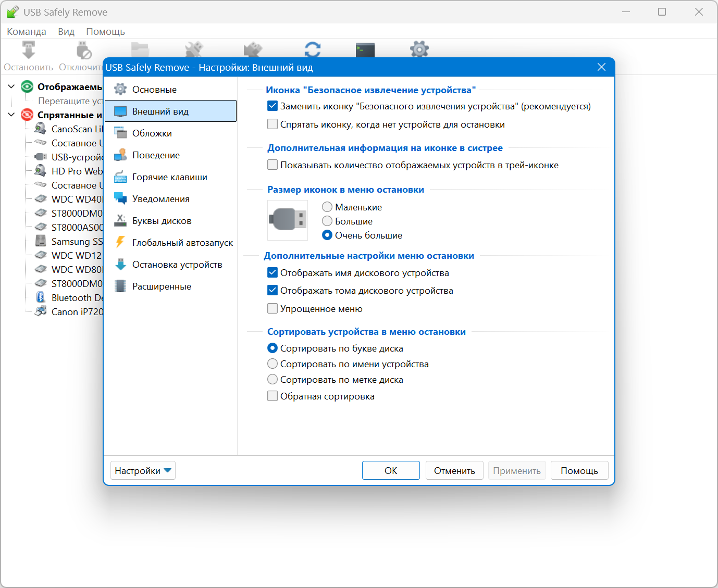
Task: Uncheck Заменить иконку Безопасного извлечения
Action: point(273,106)
